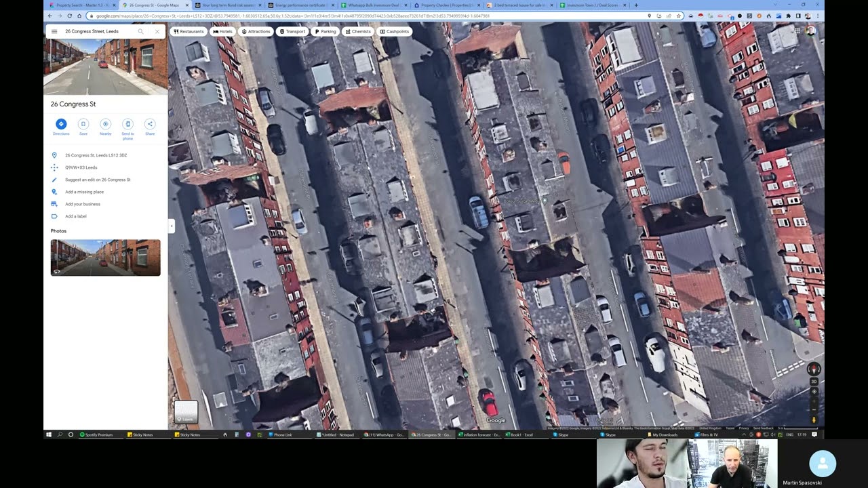Image resolution: width=868 pixels, height=488 pixels.
Task: Save 26 Congress St place
Action: (x=83, y=124)
